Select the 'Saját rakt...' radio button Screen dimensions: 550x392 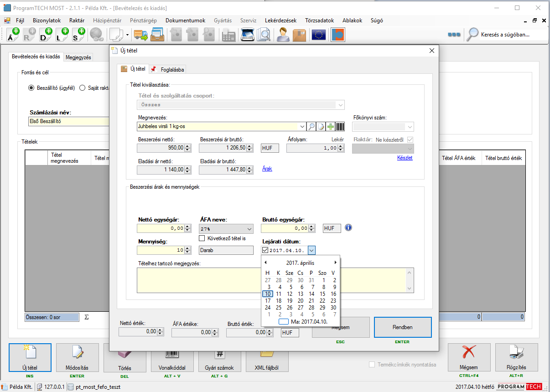(83, 88)
